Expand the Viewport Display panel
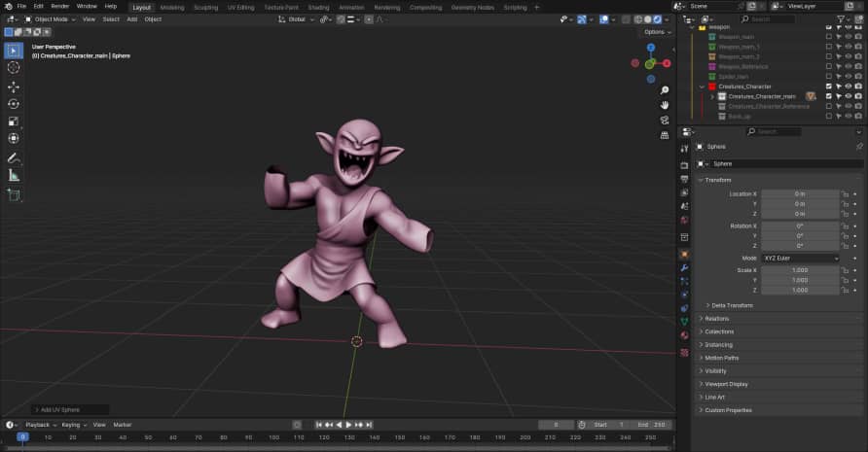This screenshot has height=452, width=868. pos(726,384)
